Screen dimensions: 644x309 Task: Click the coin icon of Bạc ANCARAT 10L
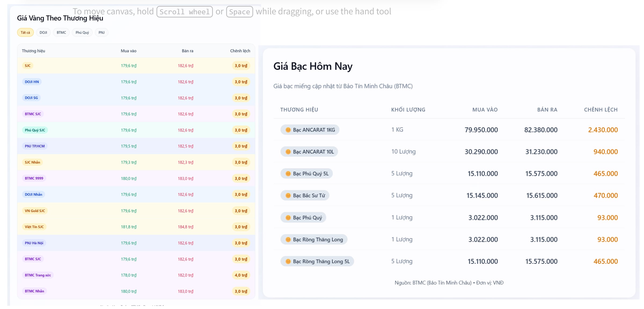(x=288, y=152)
